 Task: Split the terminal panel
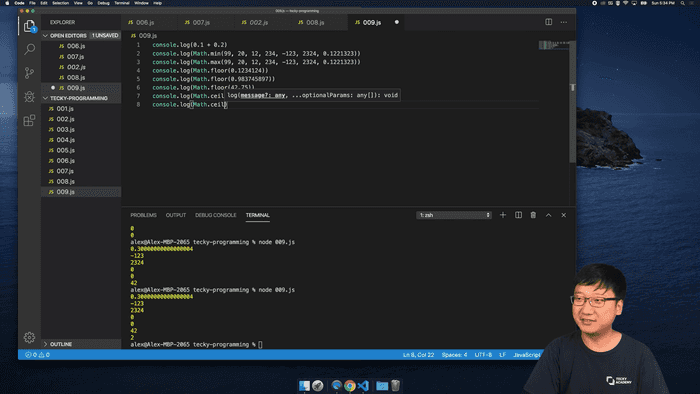518,215
